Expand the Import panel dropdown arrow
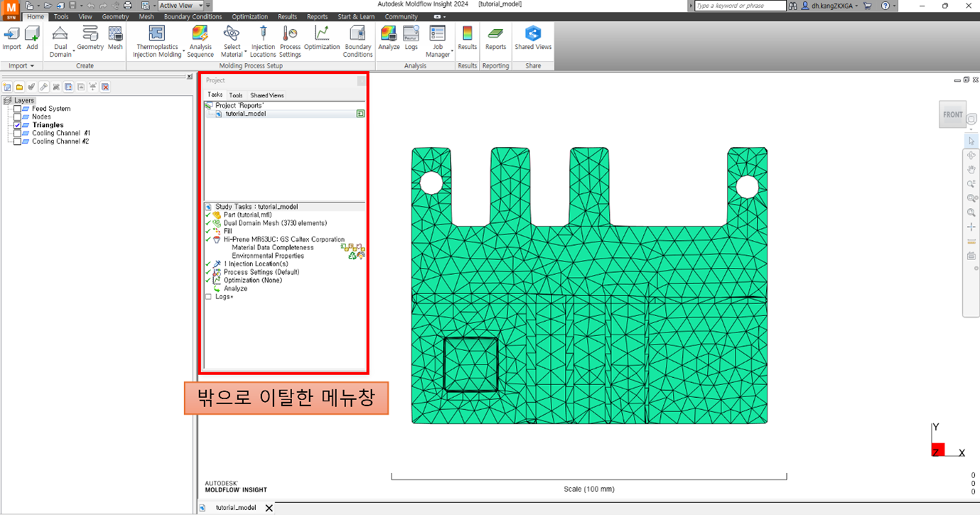 [x=32, y=66]
